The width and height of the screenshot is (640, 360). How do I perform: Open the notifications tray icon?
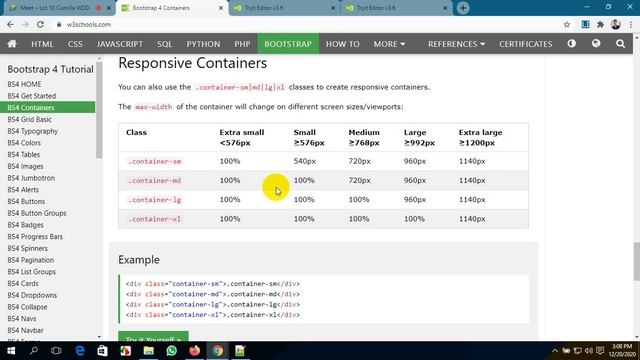[600, 351]
